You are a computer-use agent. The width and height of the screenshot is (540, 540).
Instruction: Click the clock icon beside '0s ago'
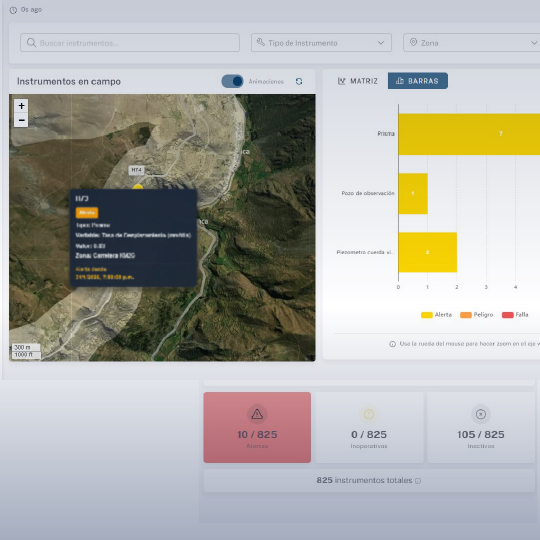[x=13, y=10]
